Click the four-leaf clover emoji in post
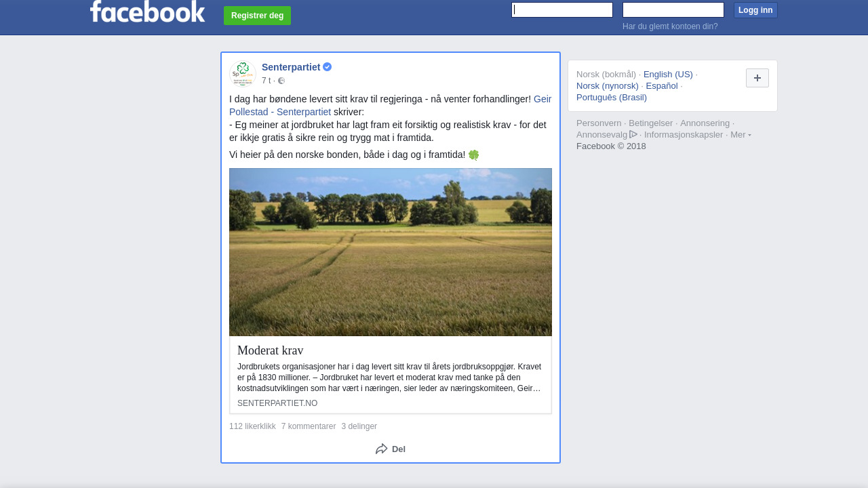The image size is (868, 488). (x=474, y=155)
